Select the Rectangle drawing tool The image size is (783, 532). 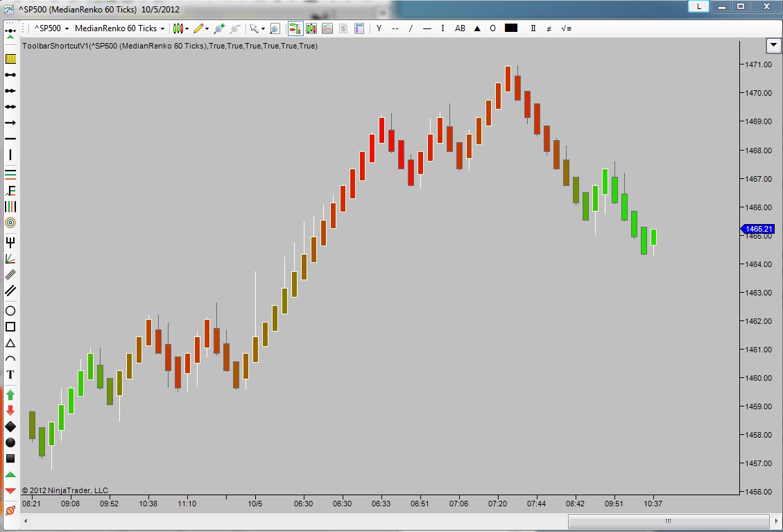tap(10, 327)
